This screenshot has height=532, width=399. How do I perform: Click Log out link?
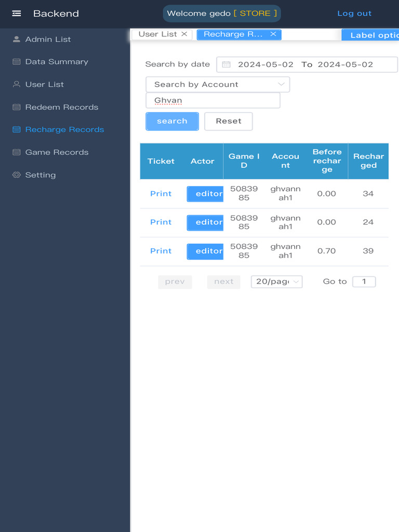[354, 13]
